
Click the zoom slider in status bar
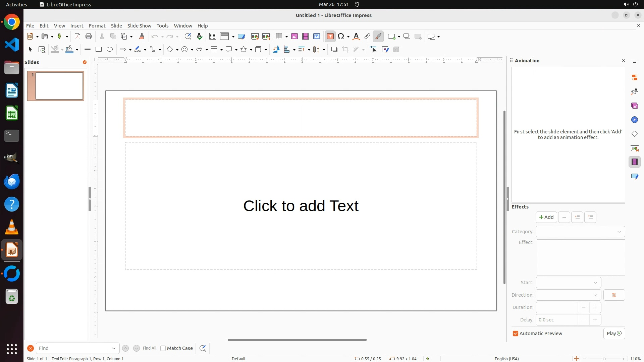(604, 359)
